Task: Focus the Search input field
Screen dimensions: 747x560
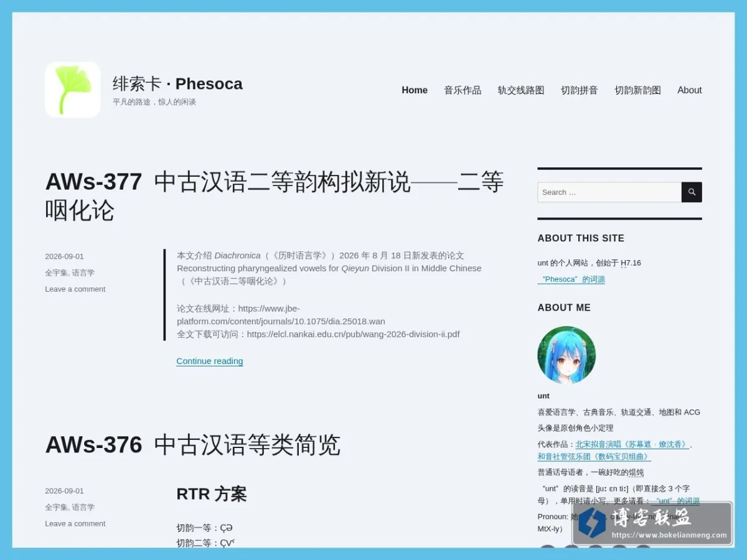Action: pos(609,192)
